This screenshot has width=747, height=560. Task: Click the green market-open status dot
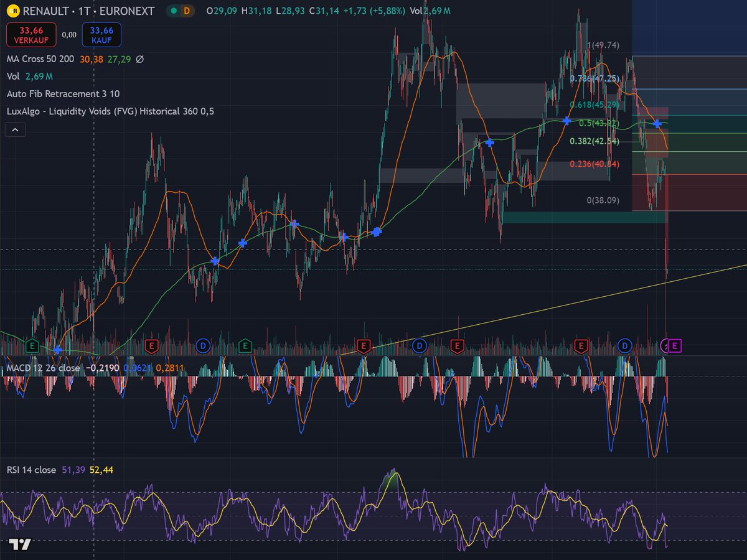point(172,11)
